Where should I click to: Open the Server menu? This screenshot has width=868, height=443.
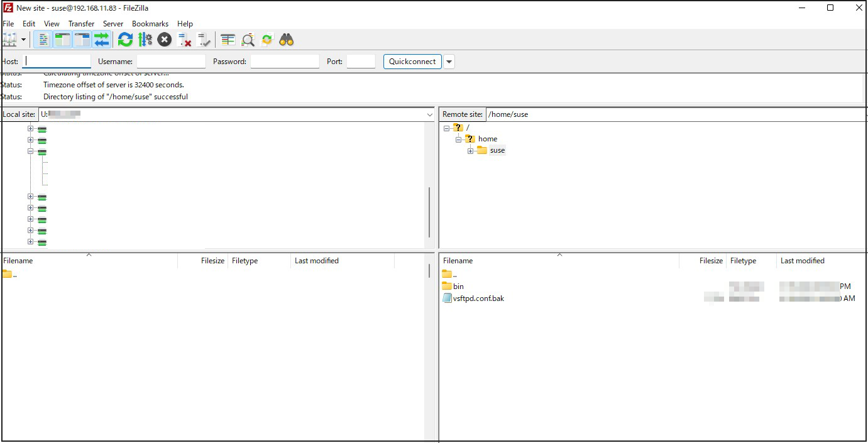coord(113,24)
